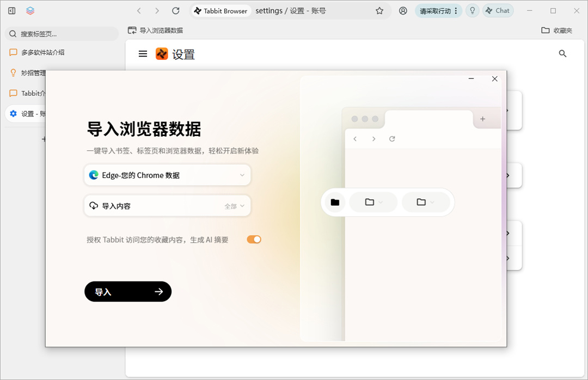Open the Edge-您的 Chrome 数据 source dropdown
Viewport: 588px width, 380px height.
167,175
